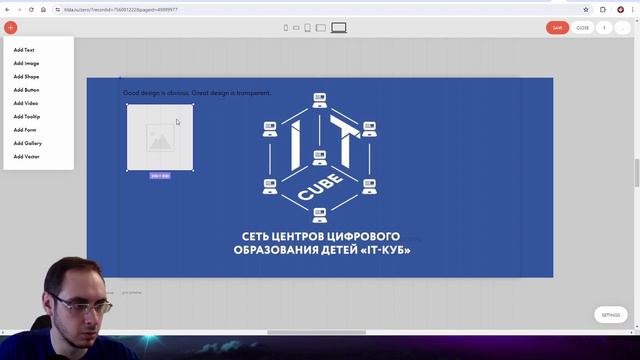Choose Add Image from the menu

tap(26, 63)
